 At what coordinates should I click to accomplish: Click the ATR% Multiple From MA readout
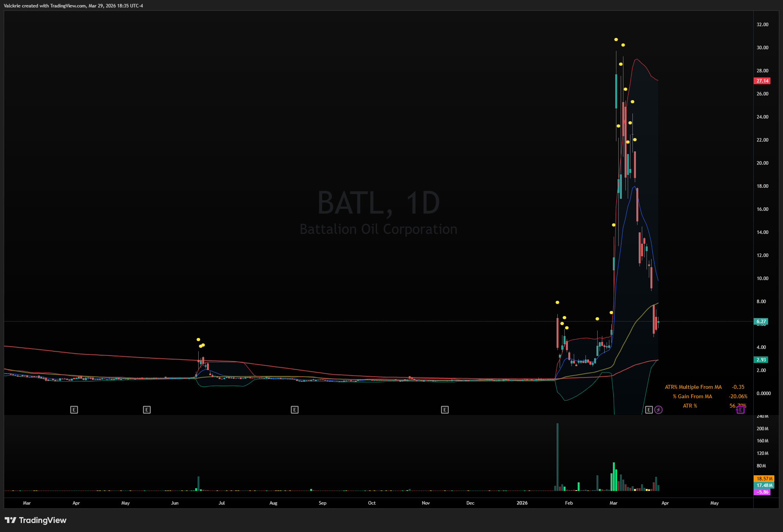(693, 387)
